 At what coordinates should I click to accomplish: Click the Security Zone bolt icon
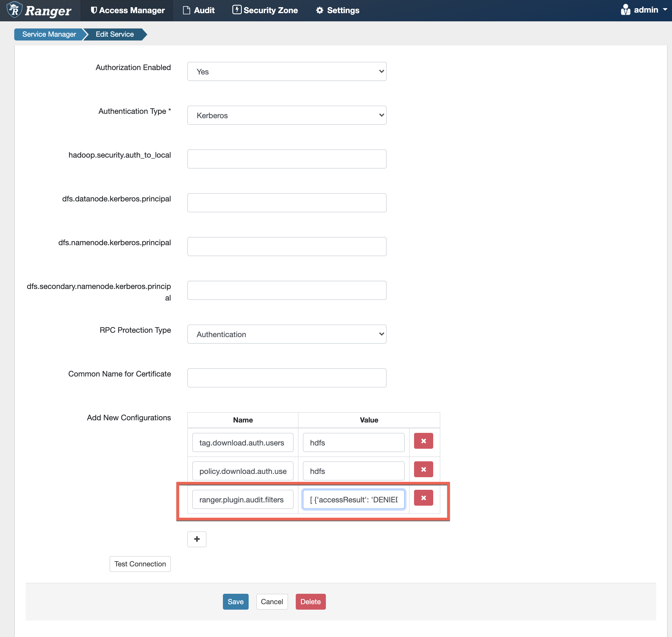point(237,10)
